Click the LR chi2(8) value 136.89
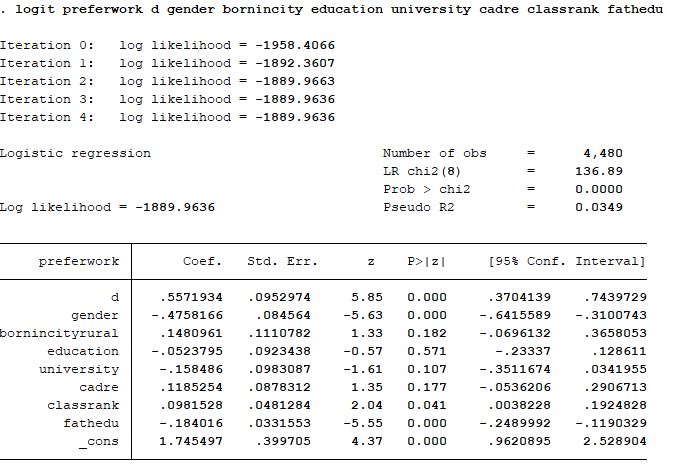This screenshot has height=470, width=692. 602,172
